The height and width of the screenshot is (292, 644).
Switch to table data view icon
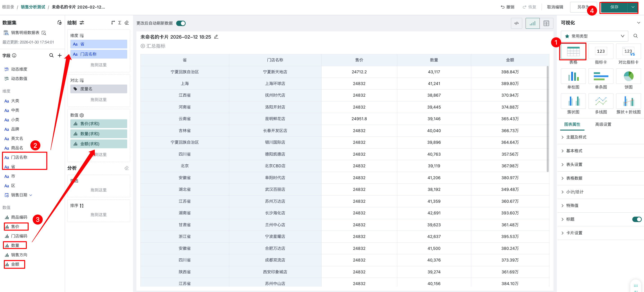(546, 23)
